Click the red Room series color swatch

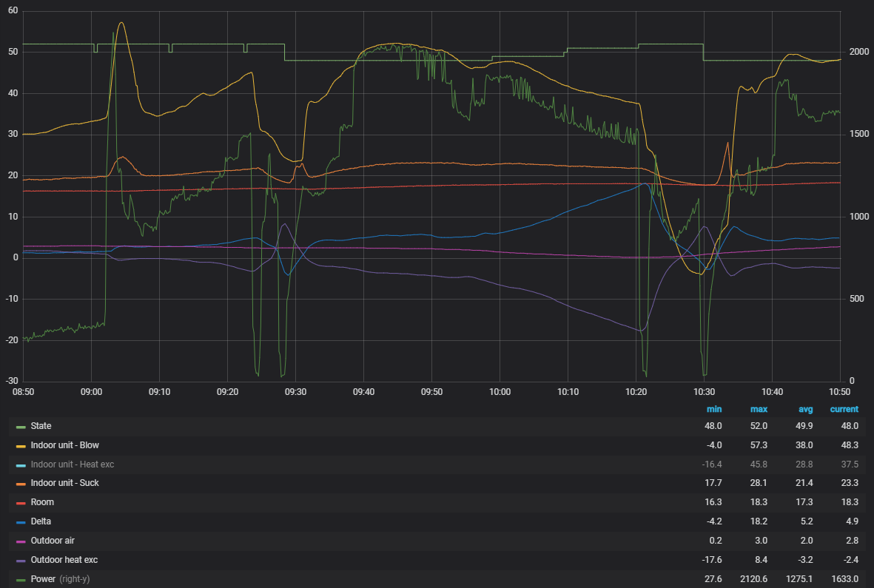[21, 503]
